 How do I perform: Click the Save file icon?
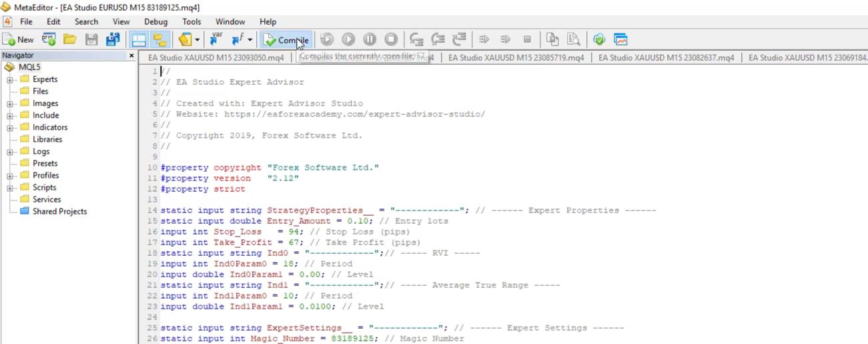[x=91, y=40]
